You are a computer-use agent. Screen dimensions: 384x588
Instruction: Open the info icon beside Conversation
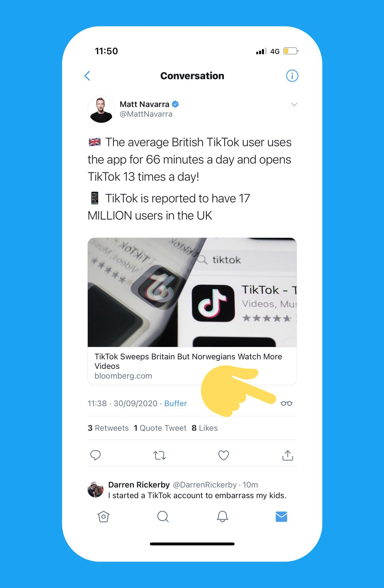(x=292, y=76)
